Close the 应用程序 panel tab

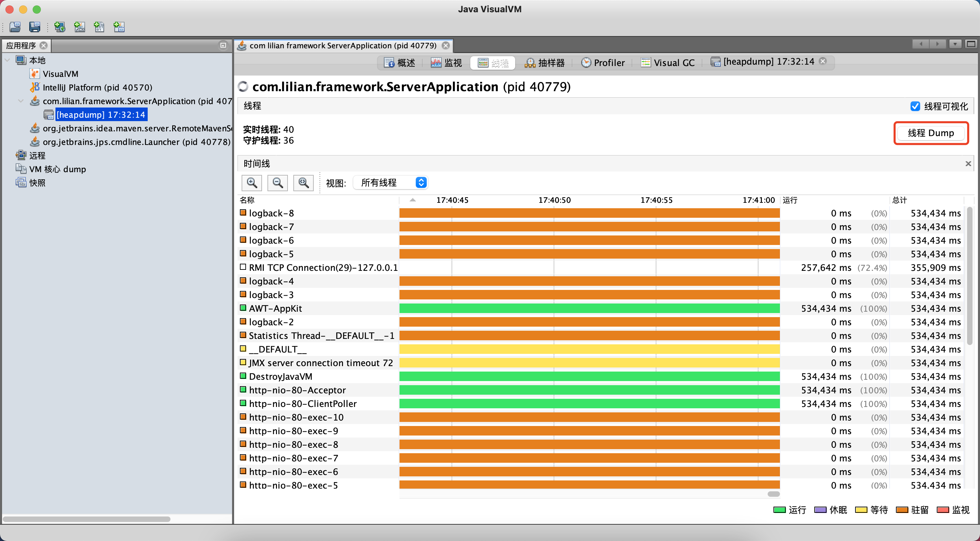pyautogui.click(x=44, y=45)
